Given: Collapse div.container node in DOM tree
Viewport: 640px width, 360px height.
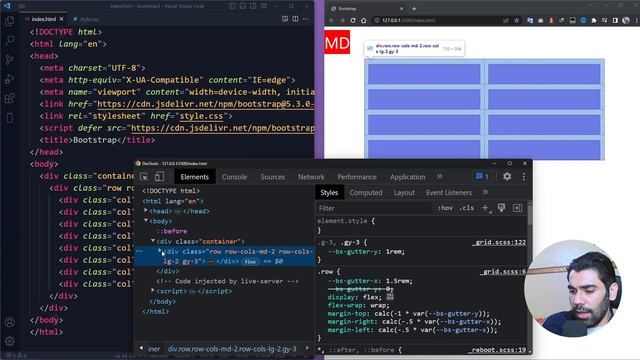Looking at the screenshot, I should coord(153,241).
